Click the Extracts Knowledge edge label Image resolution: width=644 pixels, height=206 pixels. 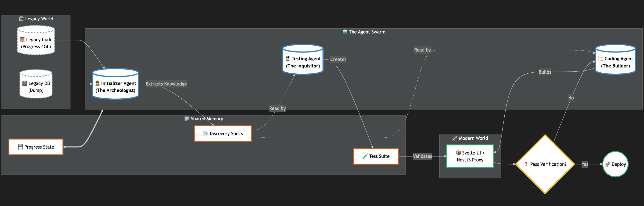coord(166,84)
